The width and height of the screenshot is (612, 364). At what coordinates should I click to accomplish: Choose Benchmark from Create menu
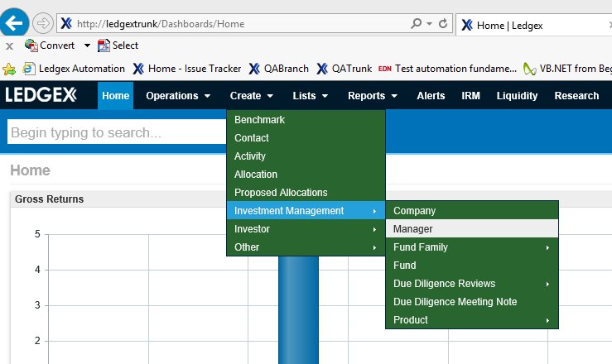pos(306,120)
